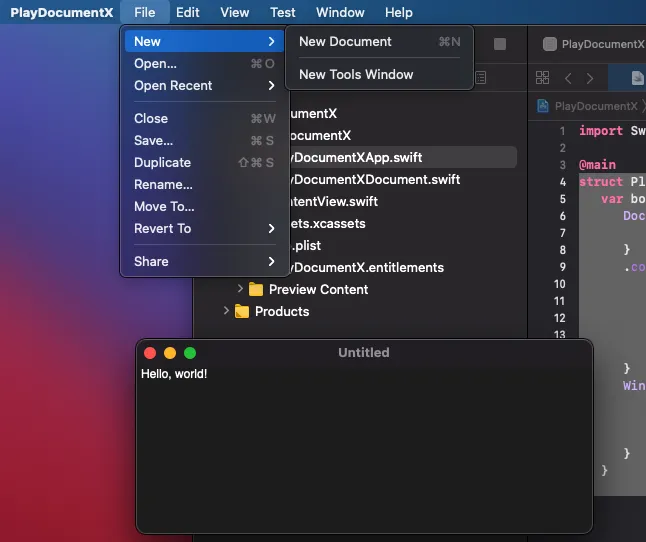
Task: Open the Test menu
Action: coord(283,12)
